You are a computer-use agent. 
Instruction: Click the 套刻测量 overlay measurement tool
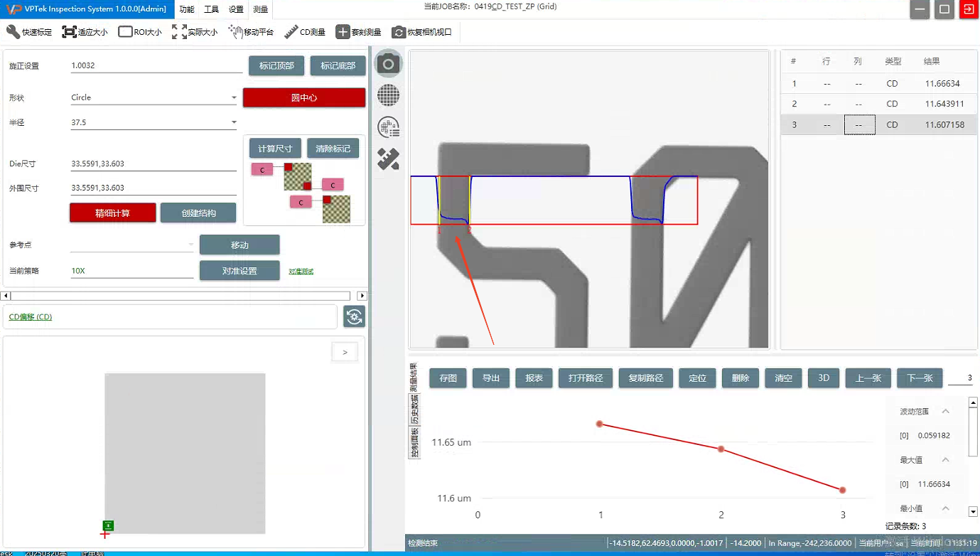coord(358,32)
